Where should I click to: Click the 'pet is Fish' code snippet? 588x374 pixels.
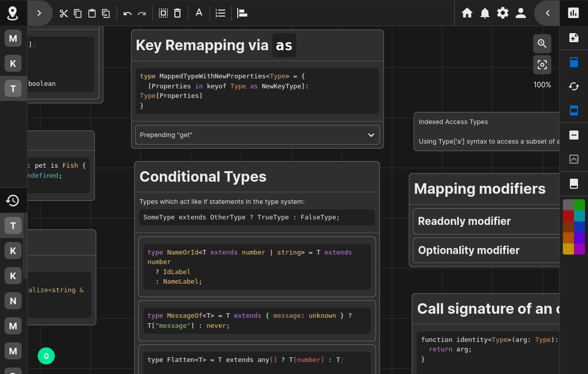point(58,175)
